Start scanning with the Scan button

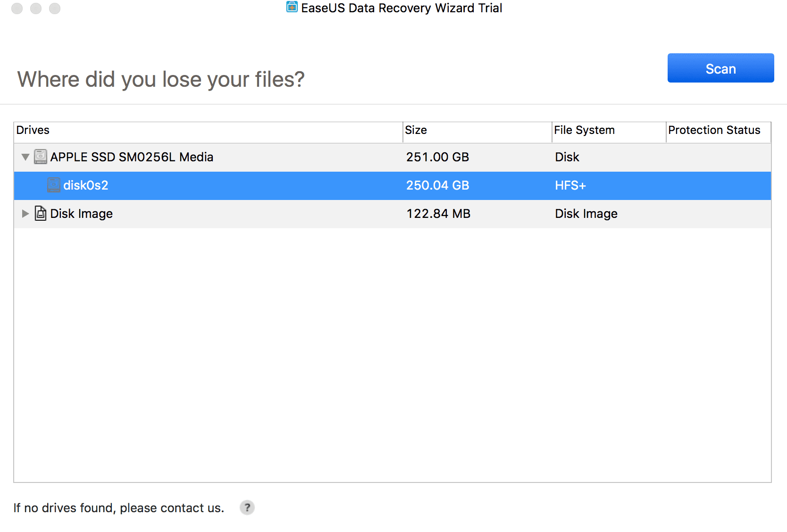pyautogui.click(x=720, y=68)
